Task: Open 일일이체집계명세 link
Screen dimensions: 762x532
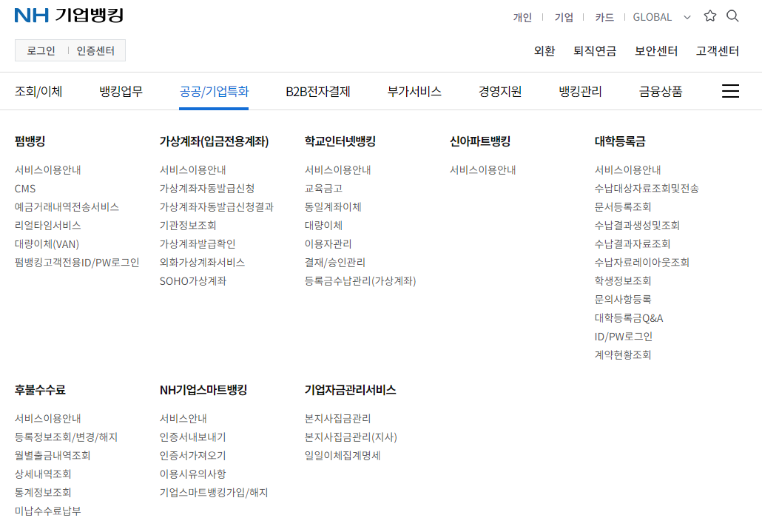Action: pos(343,456)
